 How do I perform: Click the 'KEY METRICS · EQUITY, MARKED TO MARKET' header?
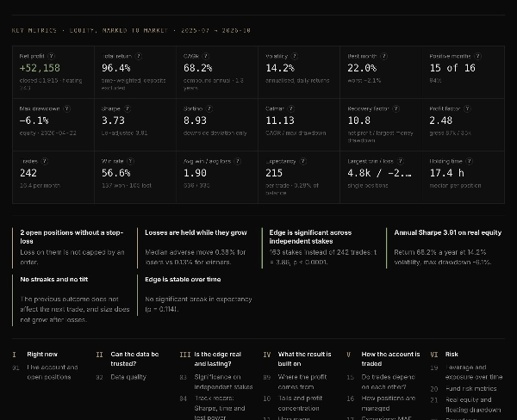coord(90,30)
